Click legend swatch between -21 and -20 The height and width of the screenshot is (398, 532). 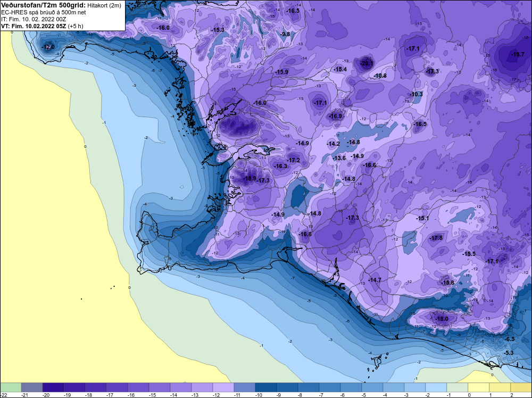point(32,387)
